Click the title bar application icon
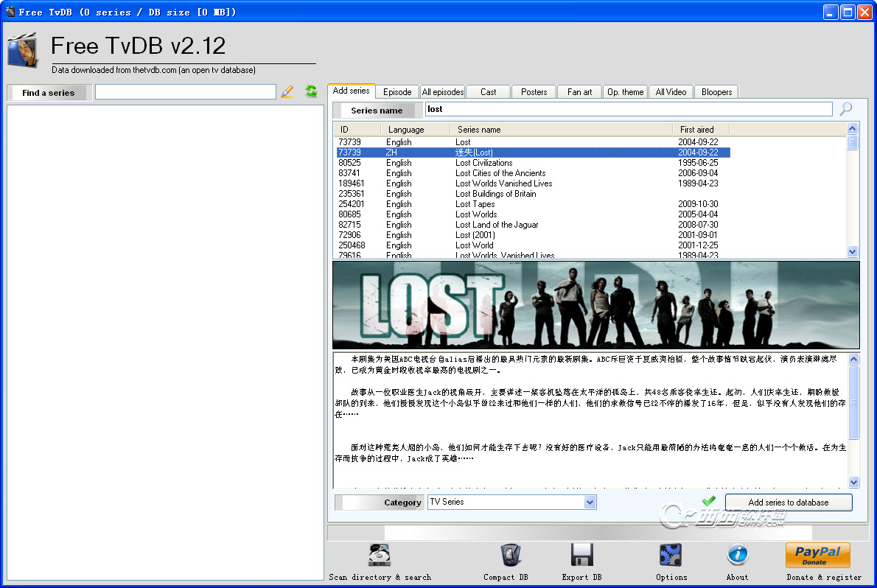The width and height of the screenshot is (877, 588). [x=10, y=12]
